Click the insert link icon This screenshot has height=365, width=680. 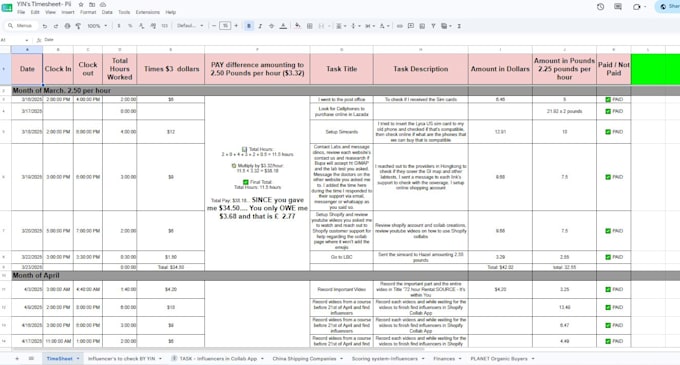[399, 26]
